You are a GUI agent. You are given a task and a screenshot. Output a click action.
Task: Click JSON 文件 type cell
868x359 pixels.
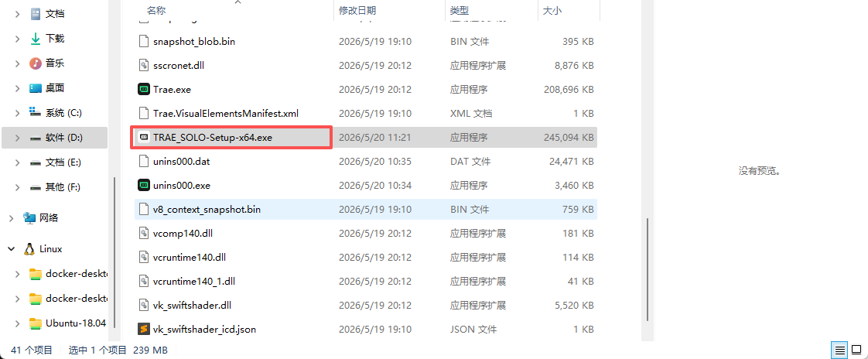point(473,329)
